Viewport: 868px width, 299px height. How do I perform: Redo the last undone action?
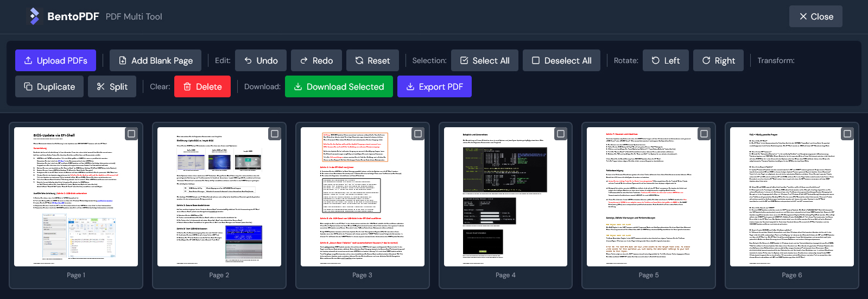316,60
